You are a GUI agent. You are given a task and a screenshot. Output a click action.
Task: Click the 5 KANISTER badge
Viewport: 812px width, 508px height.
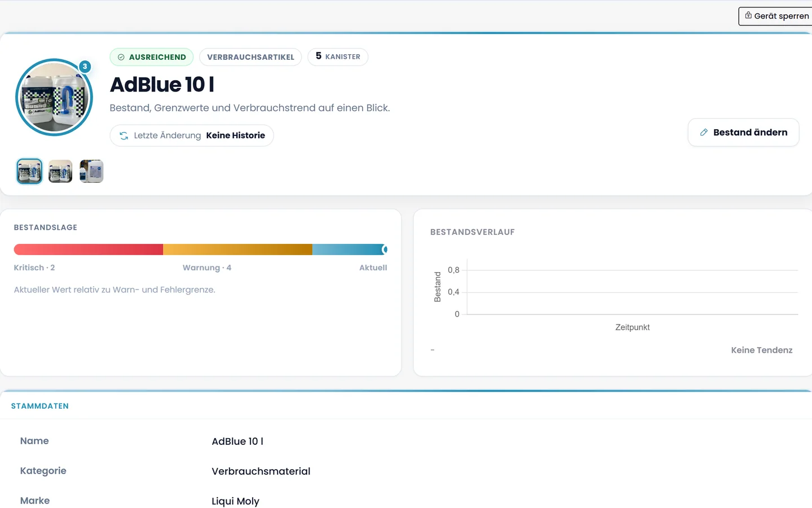point(338,56)
